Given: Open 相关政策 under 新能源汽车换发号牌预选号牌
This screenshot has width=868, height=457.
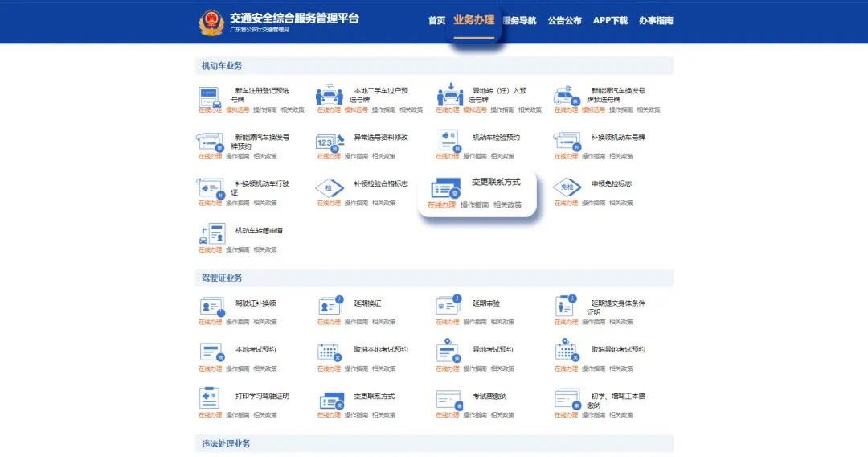Looking at the screenshot, I should point(649,110).
